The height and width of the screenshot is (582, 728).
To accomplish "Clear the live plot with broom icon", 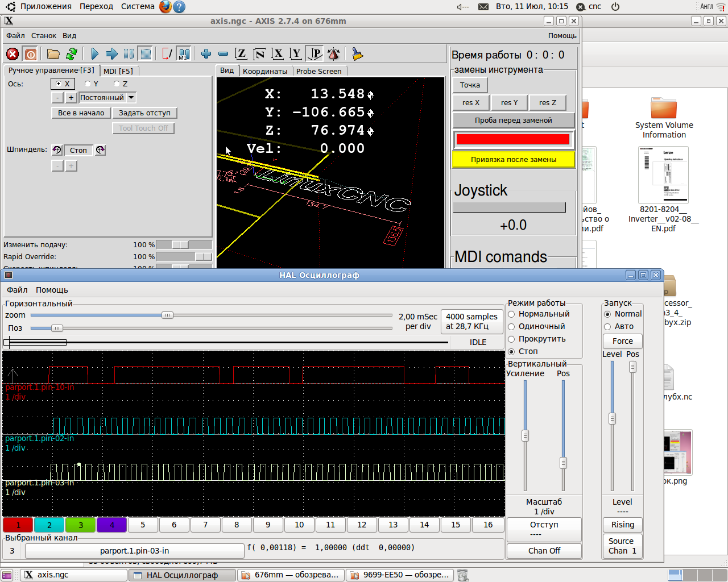I will click(x=357, y=54).
